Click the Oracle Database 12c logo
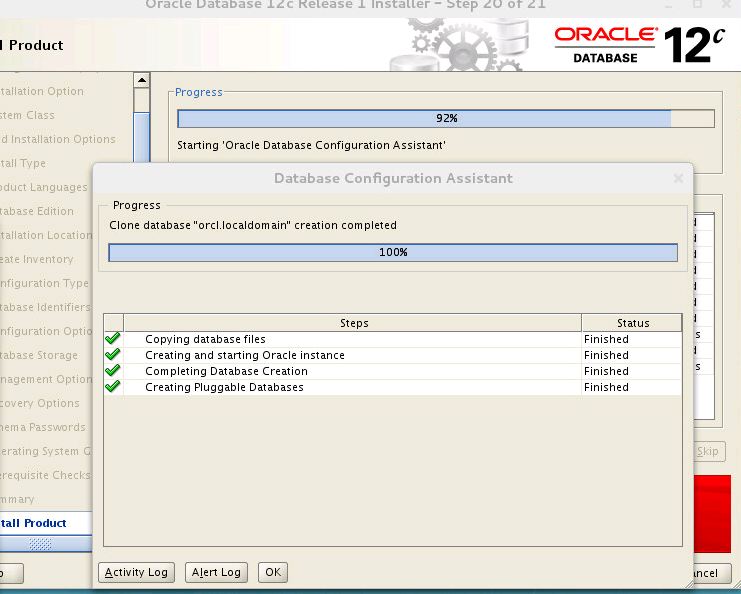The height and width of the screenshot is (594, 741). pyautogui.click(x=639, y=45)
